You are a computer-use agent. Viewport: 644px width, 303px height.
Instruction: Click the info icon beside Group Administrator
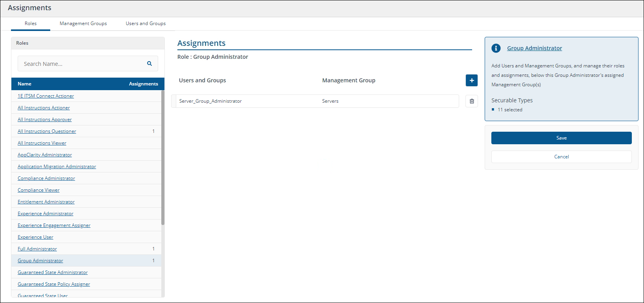[x=496, y=48]
